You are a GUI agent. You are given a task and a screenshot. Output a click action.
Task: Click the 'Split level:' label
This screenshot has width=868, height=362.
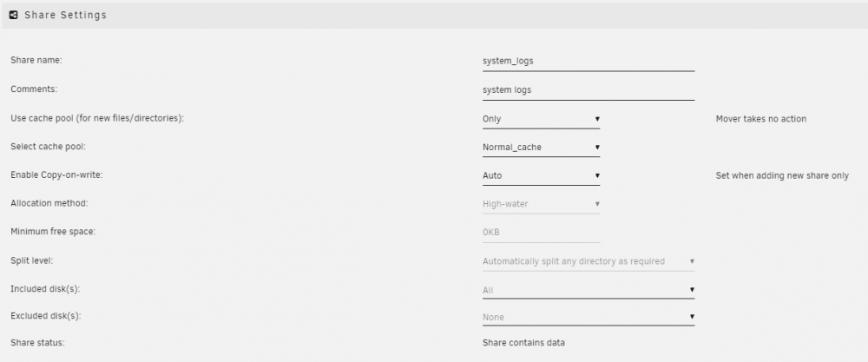[31, 260]
